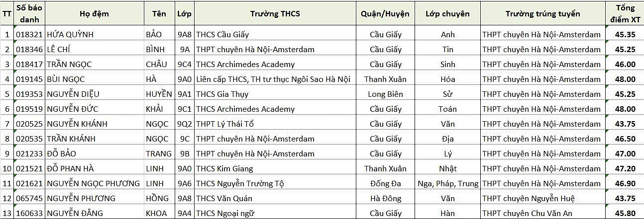Image resolution: width=644 pixels, height=219 pixels.
Task: Click the 'THPT Lý Thái Tổ' school cell
Action: [x=275, y=124]
